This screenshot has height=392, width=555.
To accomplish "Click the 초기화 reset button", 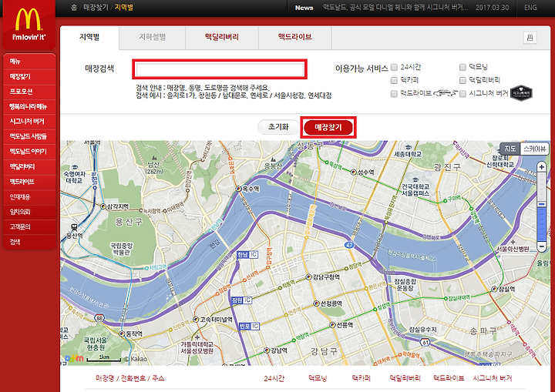I will pyautogui.click(x=278, y=127).
